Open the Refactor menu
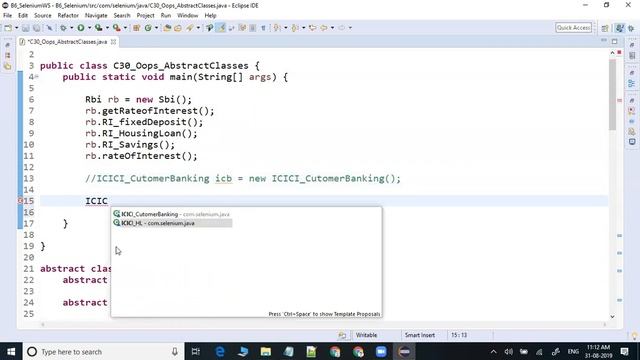Screen dimensions: 640x360 click(x=68, y=16)
